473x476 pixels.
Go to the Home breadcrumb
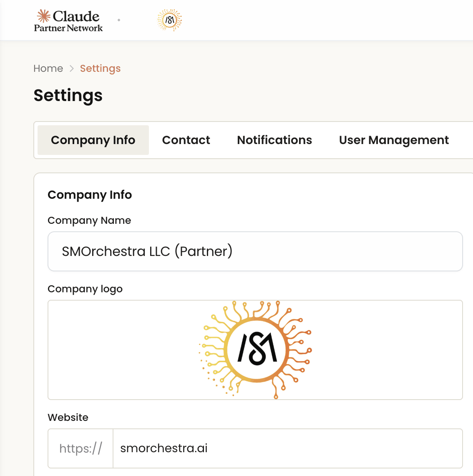48,68
